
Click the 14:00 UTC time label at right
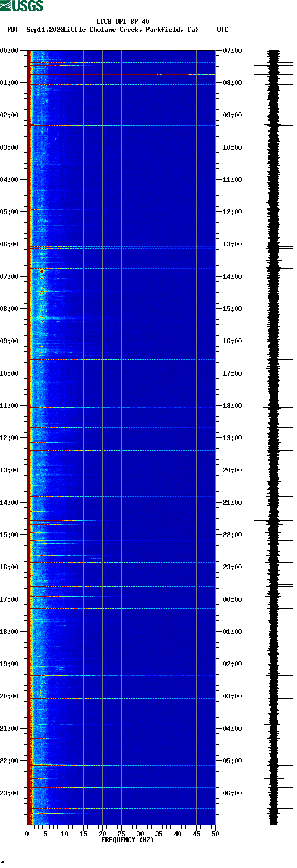click(x=232, y=277)
